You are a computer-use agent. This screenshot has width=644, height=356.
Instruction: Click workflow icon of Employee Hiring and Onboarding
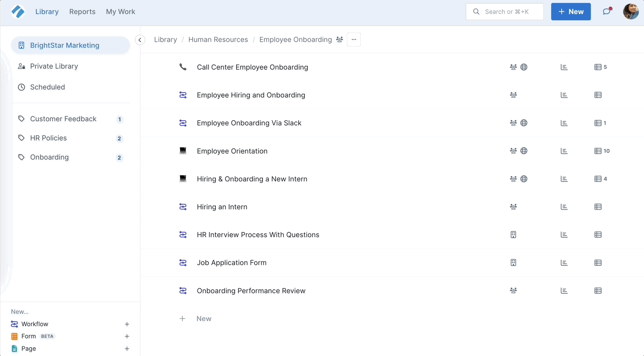(x=183, y=95)
